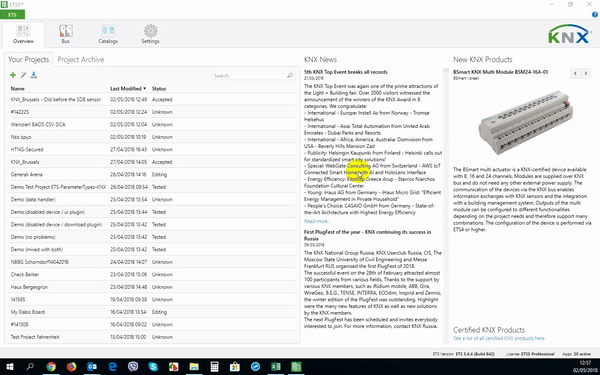Select project Haus Bergesgrün
The image size is (600, 375).
click(x=152, y=287)
